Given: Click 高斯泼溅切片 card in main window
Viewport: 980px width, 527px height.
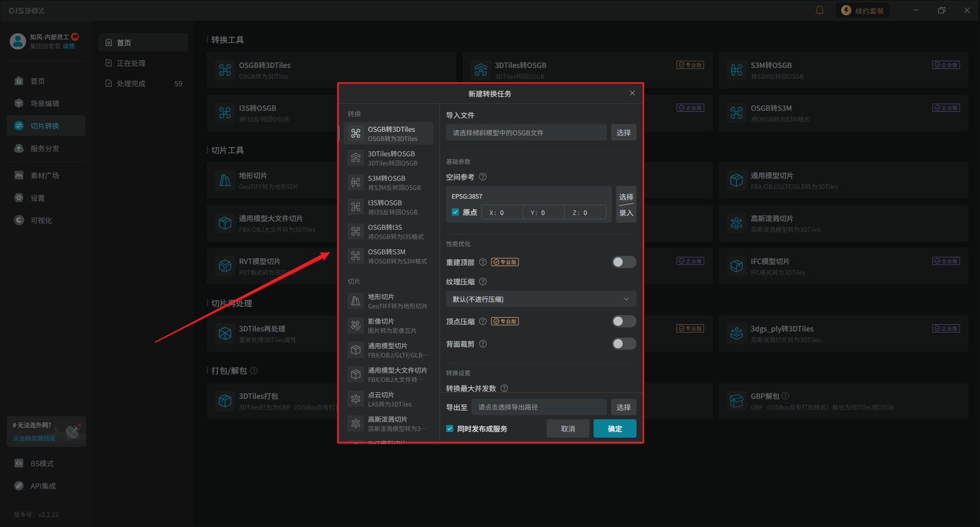Looking at the screenshot, I should 843,223.
